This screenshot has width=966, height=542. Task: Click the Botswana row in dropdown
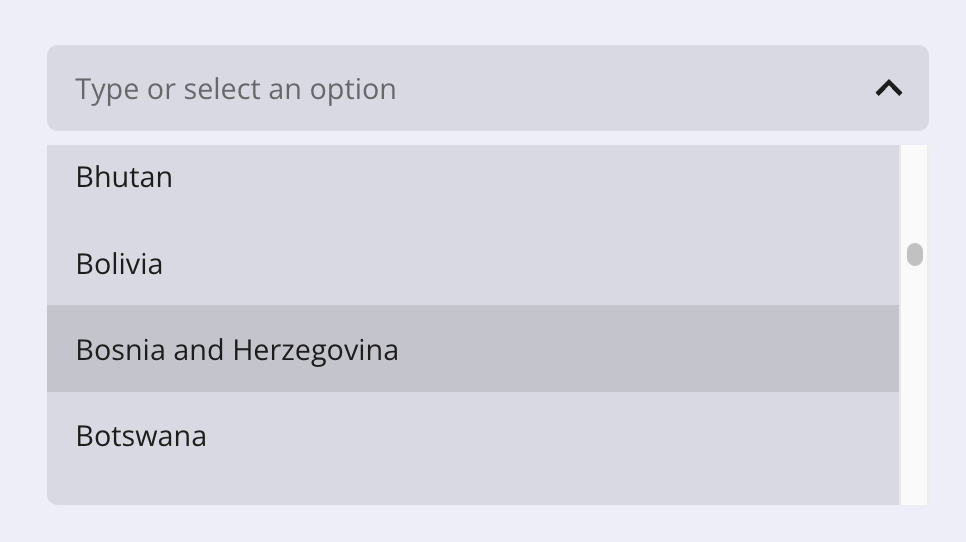[x=473, y=435]
